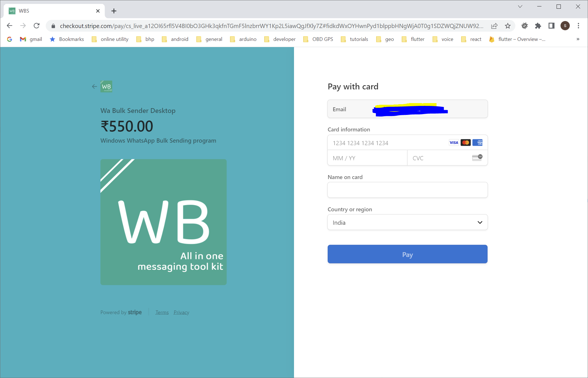
Task: Click the Name on card field
Action: (x=407, y=190)
